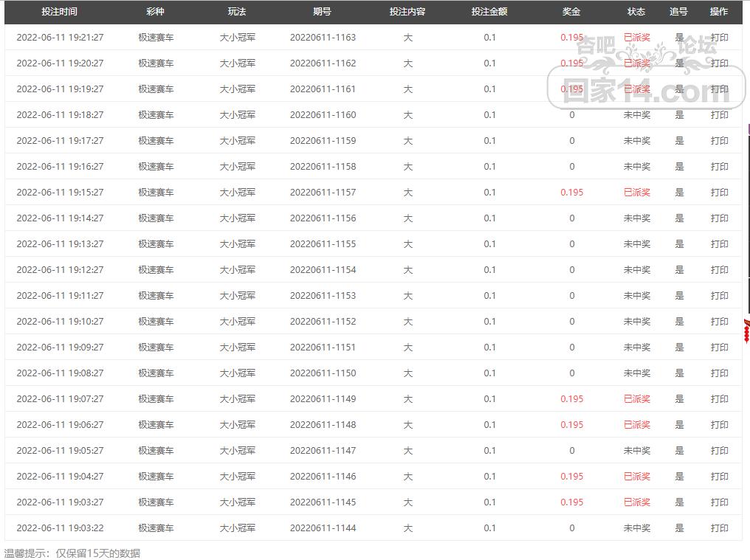Screen dimensions: 750x560
Task: Click 未中奖 status for issue 20220611-1160
Action: [636, 115]
